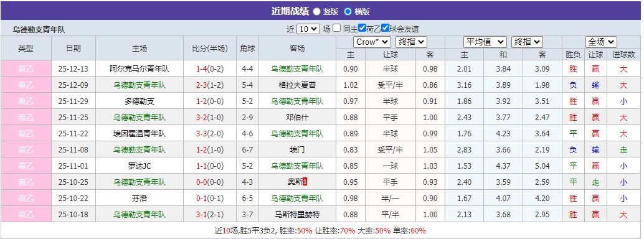This screenshot has height=239, width=644.
Task: Click the 走 goals result in 埃门 row
Action: click(x=623, y=150)
